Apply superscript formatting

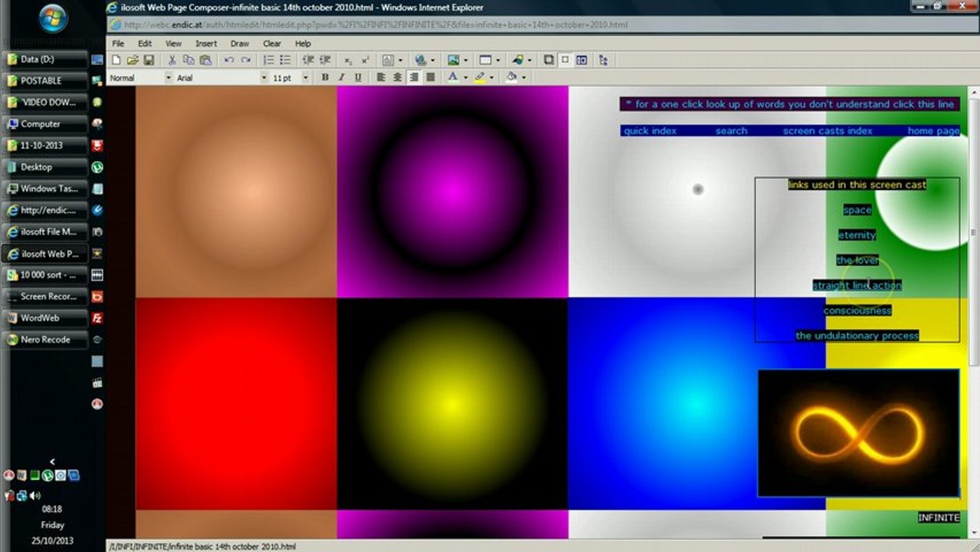[365, 60]
